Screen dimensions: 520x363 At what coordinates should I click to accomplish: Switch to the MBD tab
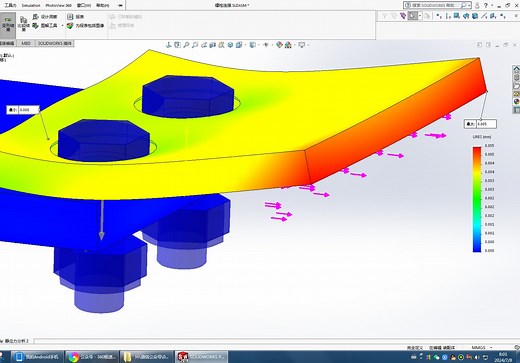point(26,43)
